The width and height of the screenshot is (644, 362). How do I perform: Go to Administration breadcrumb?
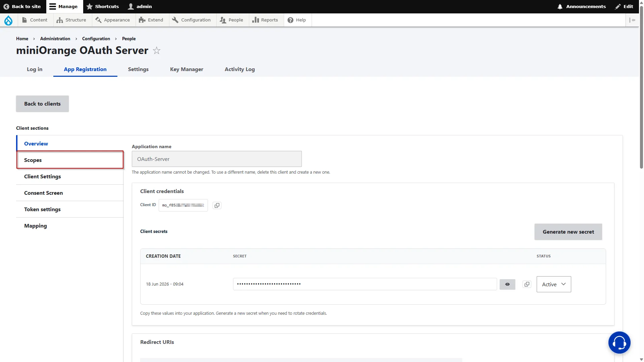[x=55, y=39]
